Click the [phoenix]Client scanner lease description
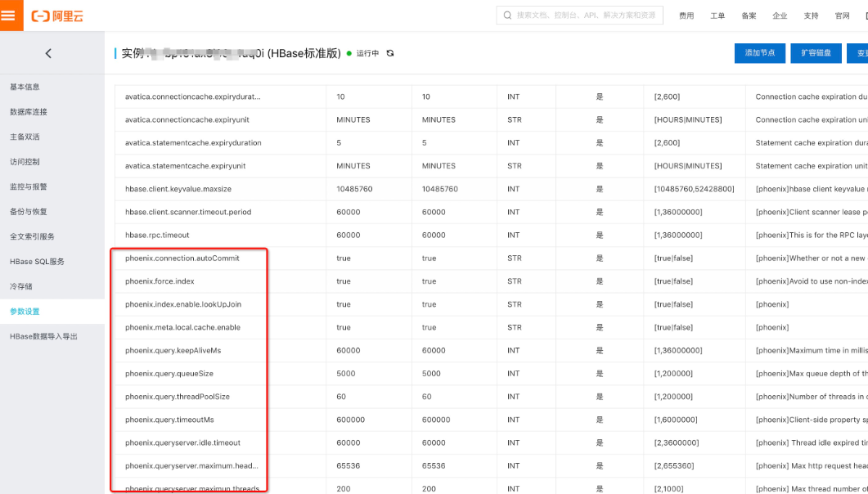This screenshot has height=494, width=868. tap(812, 212)
